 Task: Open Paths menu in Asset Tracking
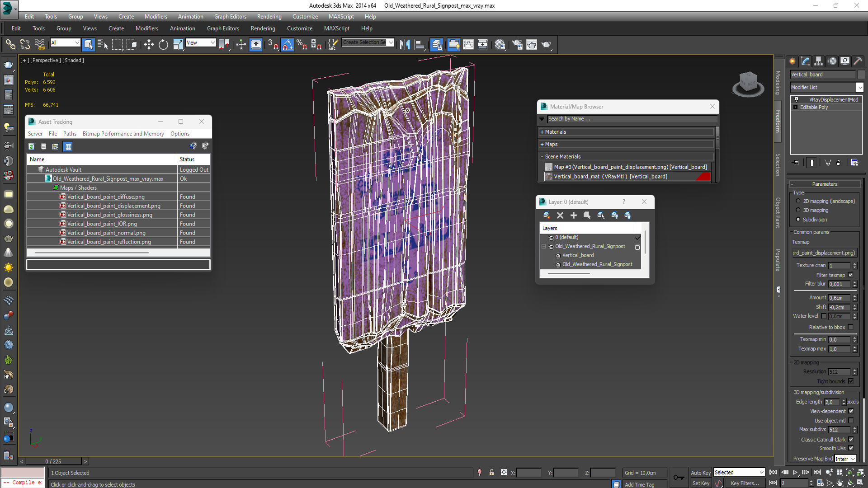[x=70, y=134]
